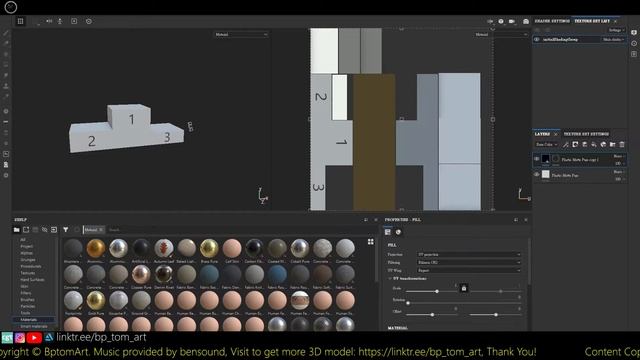Switch to the Layers tab

tap(542, 134)
